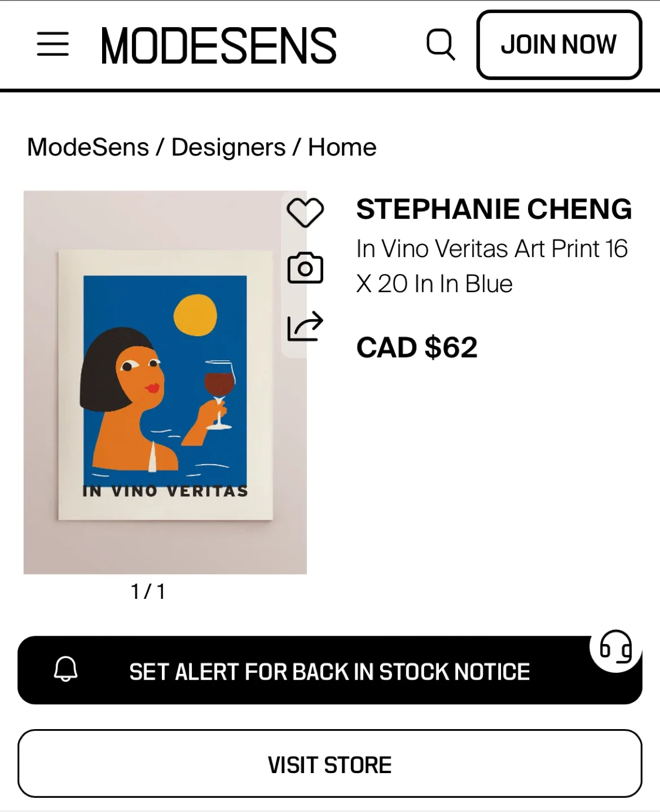Click STEPHANIE CHENG designer name

click(x=494, y=208)
